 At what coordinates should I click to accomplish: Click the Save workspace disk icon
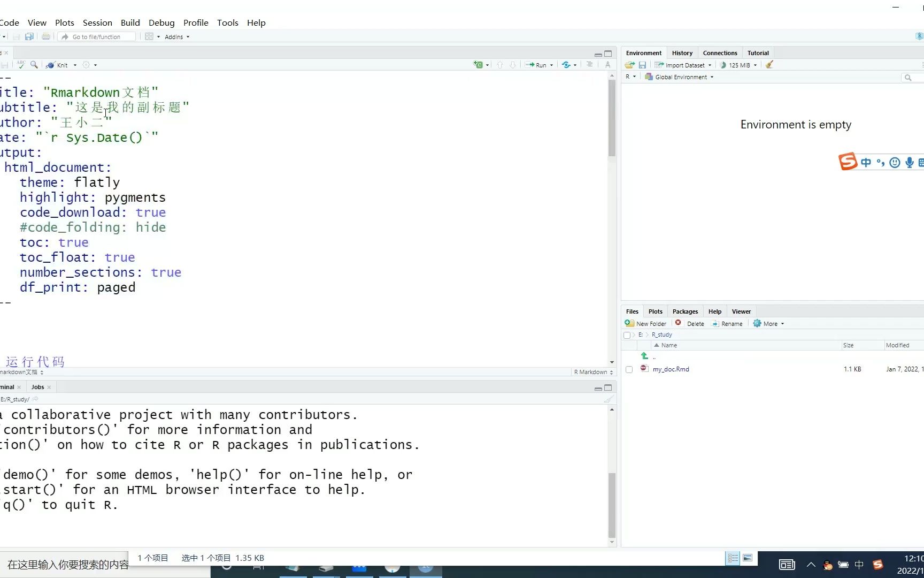tap(642, 65)
